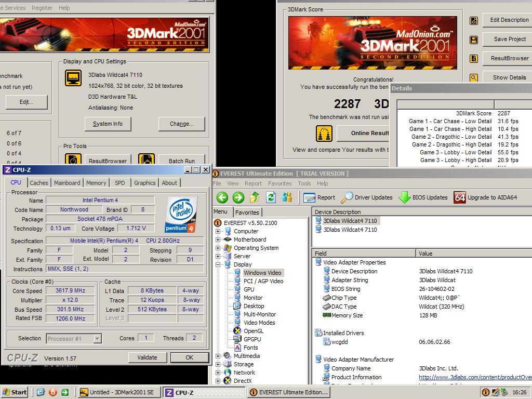Select Fonts item in EVEREST tree

point(250,348)
